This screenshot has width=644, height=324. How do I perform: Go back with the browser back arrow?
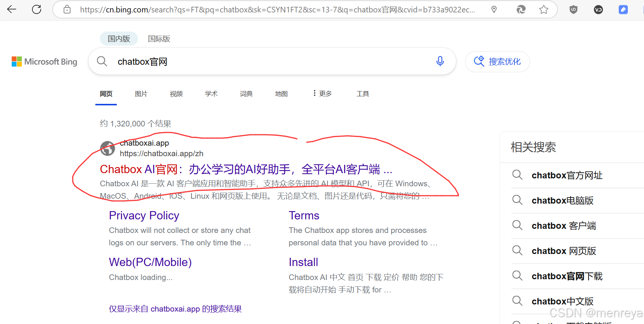tap(12, 9)
